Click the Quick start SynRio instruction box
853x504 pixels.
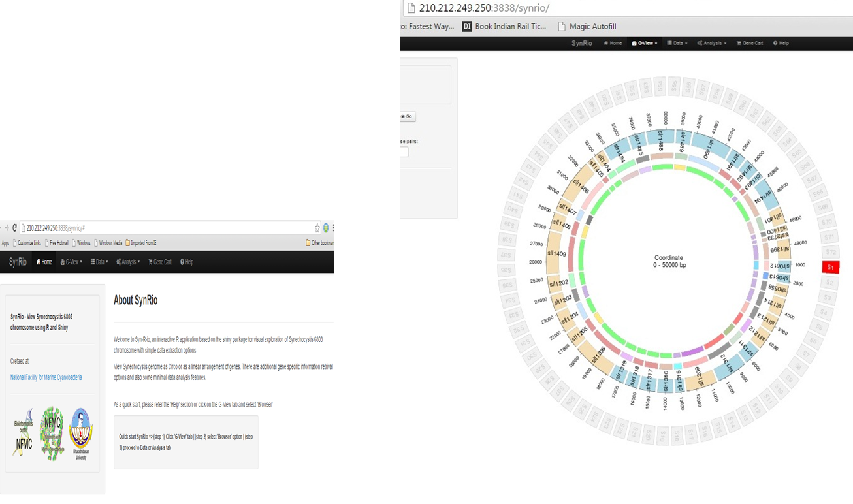(186, 442)
